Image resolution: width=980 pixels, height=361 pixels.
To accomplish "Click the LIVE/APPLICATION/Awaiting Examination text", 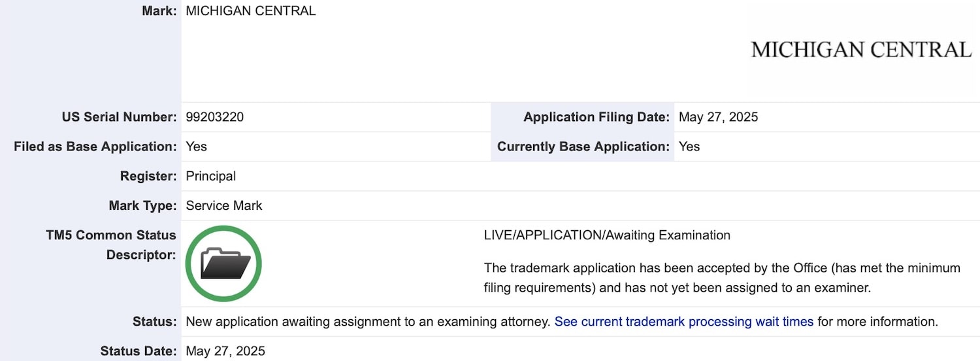I will pos(607,235).
